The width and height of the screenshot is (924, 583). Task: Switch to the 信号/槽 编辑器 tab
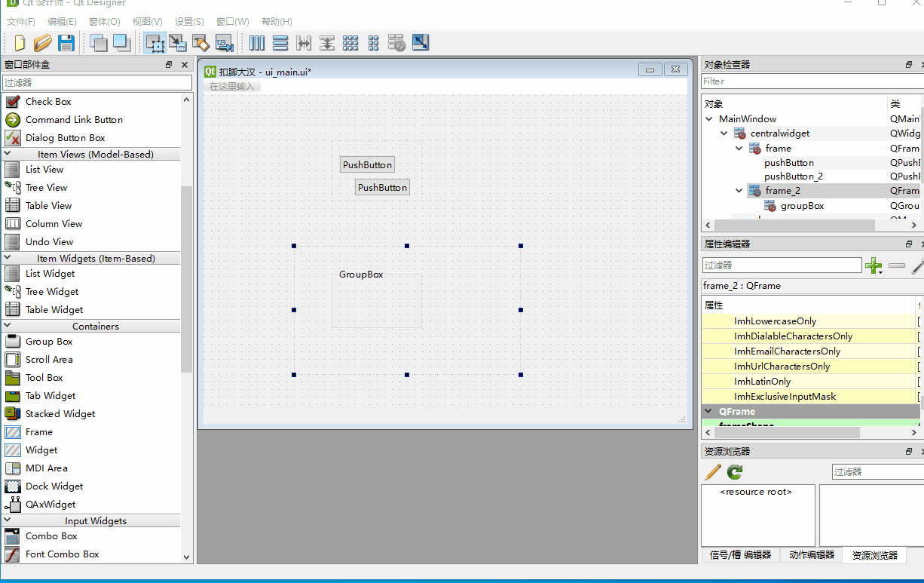coord(740,554)
